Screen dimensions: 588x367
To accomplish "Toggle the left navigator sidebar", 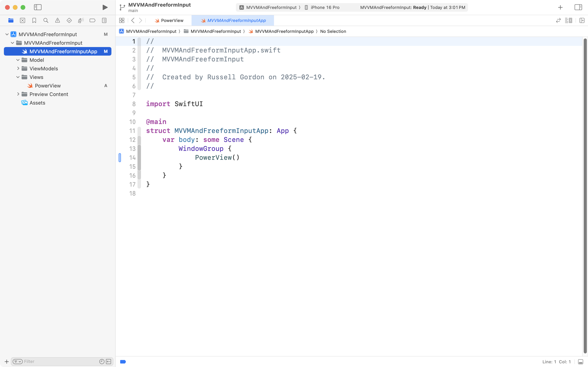I will pyautogui.click(x=38, y=7).
